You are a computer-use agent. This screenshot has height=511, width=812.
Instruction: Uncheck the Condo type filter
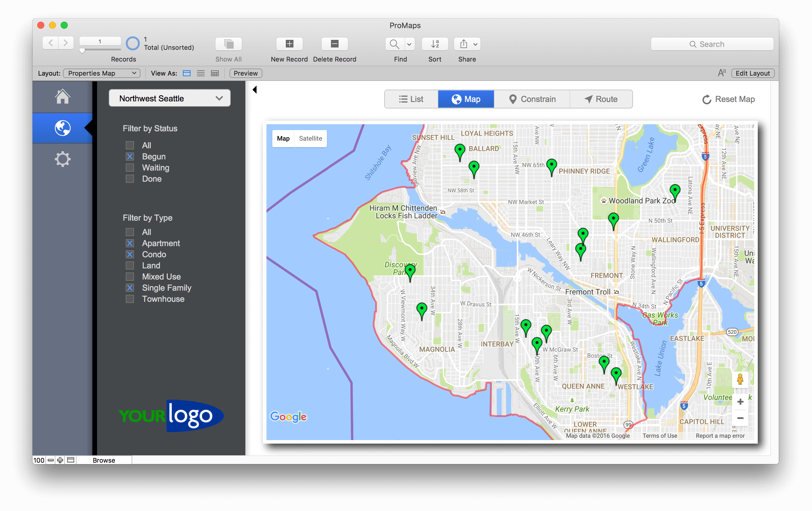(x=130, y=254)
